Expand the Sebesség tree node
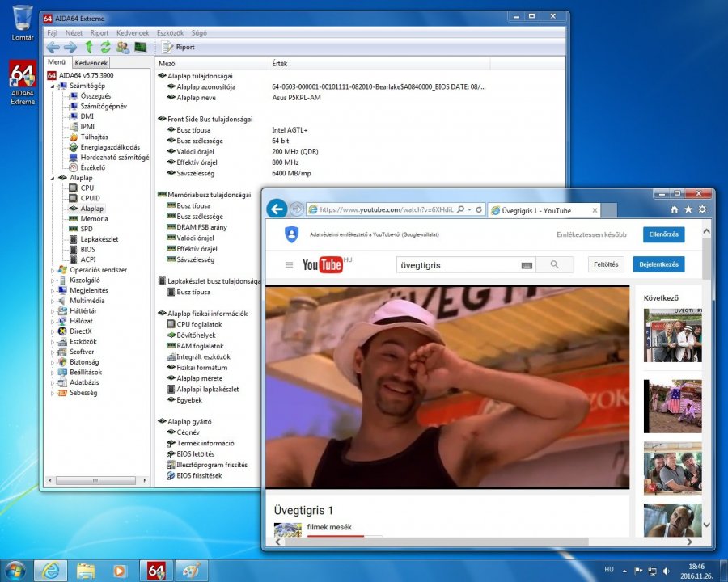The height and width of the screenshot is (582, 728). (53, 393)
